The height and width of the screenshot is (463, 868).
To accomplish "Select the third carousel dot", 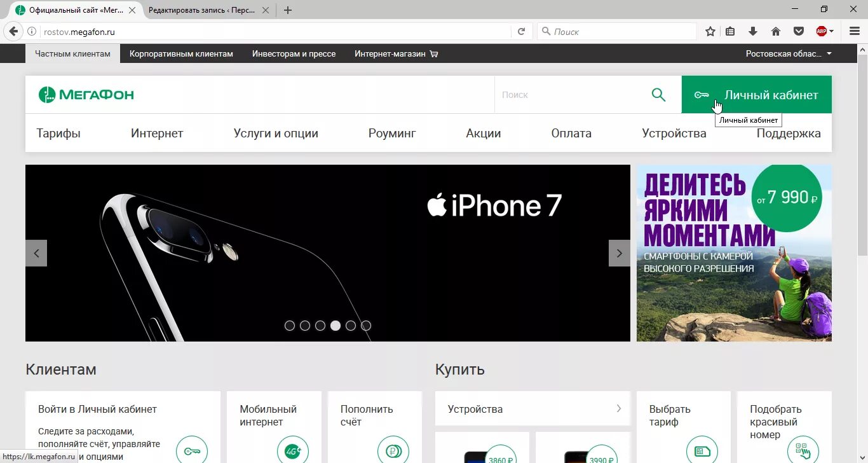I will (320, 326).
